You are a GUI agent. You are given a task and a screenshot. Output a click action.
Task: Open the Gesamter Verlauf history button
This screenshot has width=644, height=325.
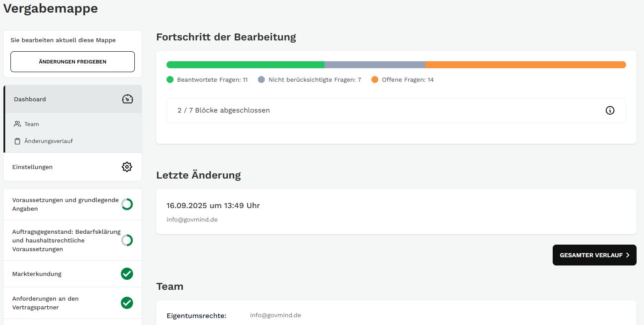pos(594,255)
